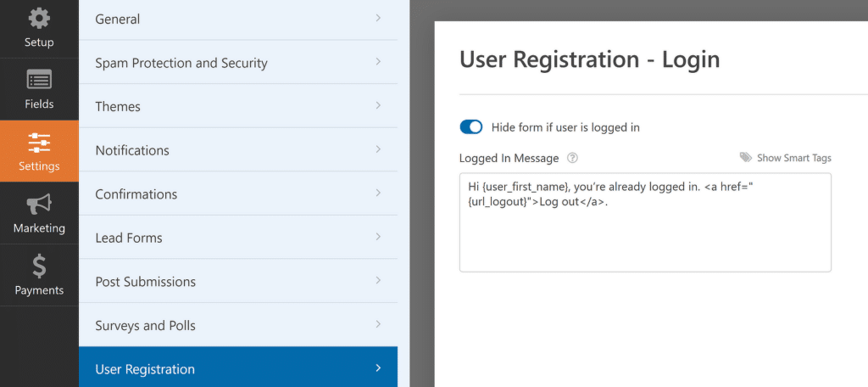
Task: Expand the General row chevron
Action: (x=378, y=18)
